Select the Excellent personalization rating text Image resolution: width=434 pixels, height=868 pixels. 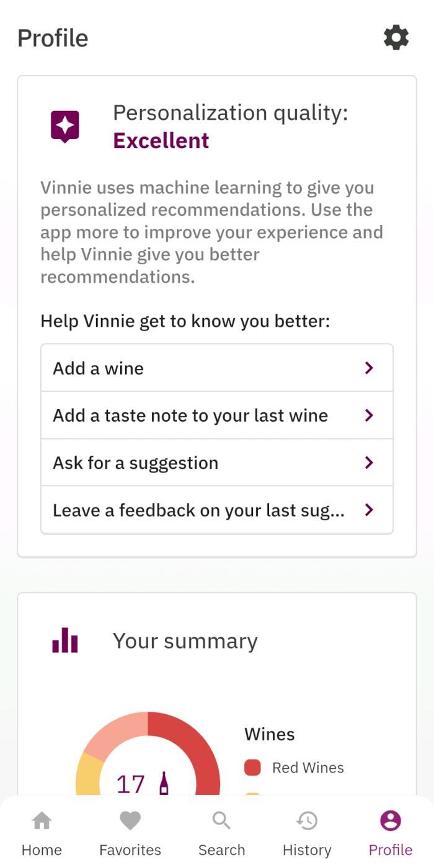point(161,140)
